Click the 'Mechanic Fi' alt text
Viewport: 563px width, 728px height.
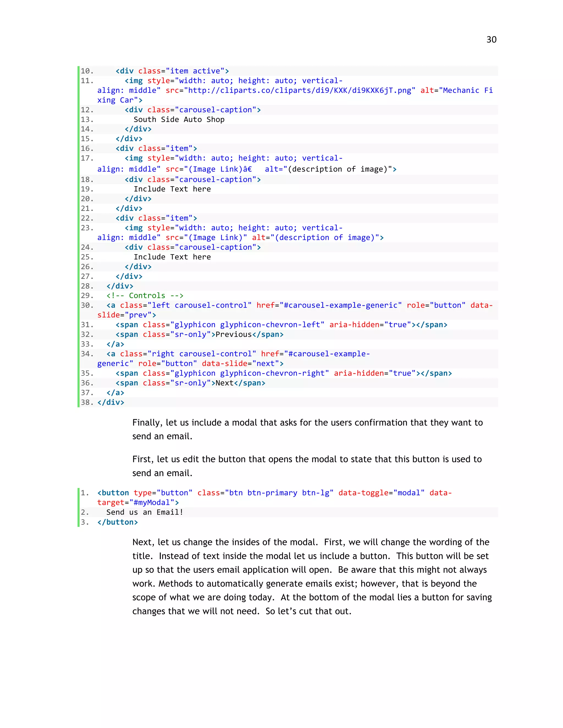point(468,90)
